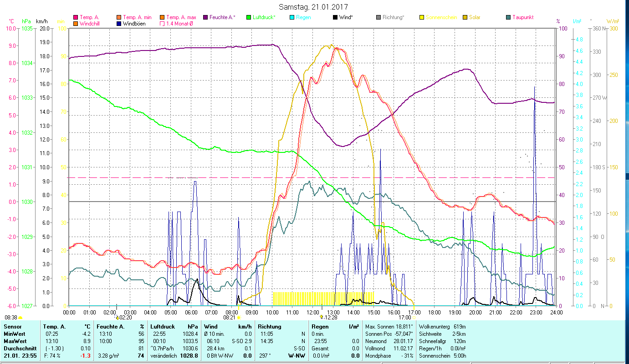This screenshot has height=364, width=629.
Task: Click the Gesamt: rain total label
Action: pyautogui.click(x=320, y=349)
